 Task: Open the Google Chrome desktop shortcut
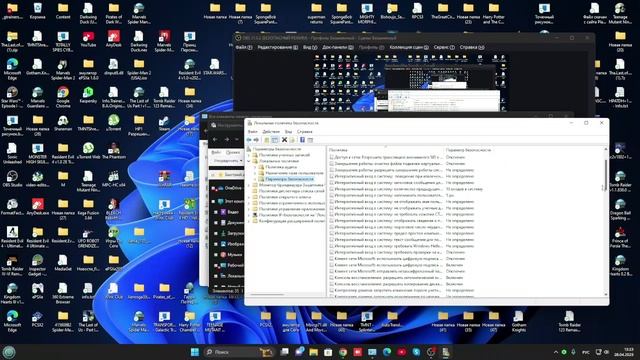(x=63, y=97)
